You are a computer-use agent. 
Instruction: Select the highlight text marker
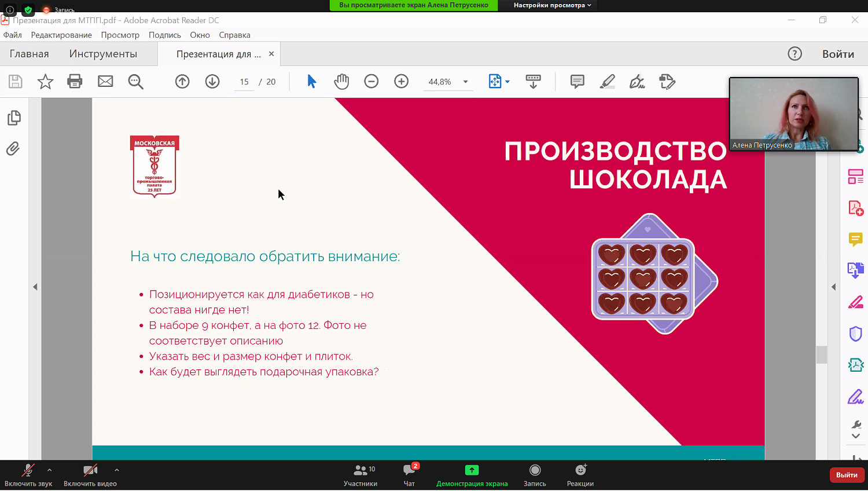tap(607, 82)
